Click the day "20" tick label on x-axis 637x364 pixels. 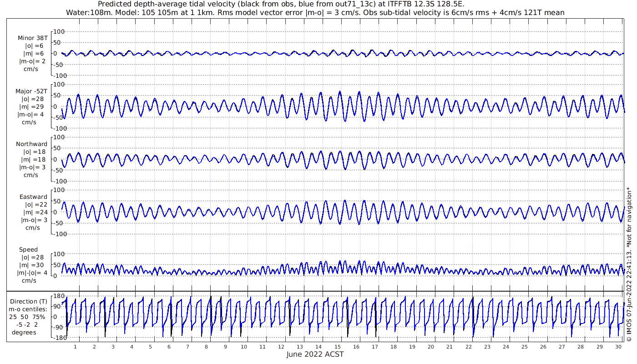point(431,347)
